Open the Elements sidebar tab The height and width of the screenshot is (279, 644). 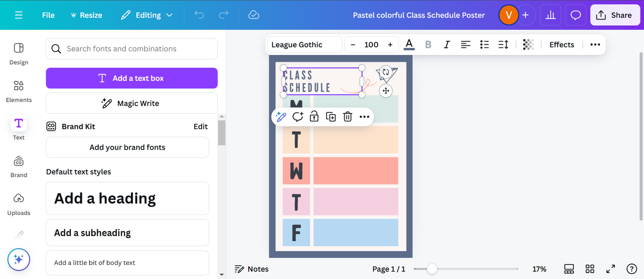point(19,91)
